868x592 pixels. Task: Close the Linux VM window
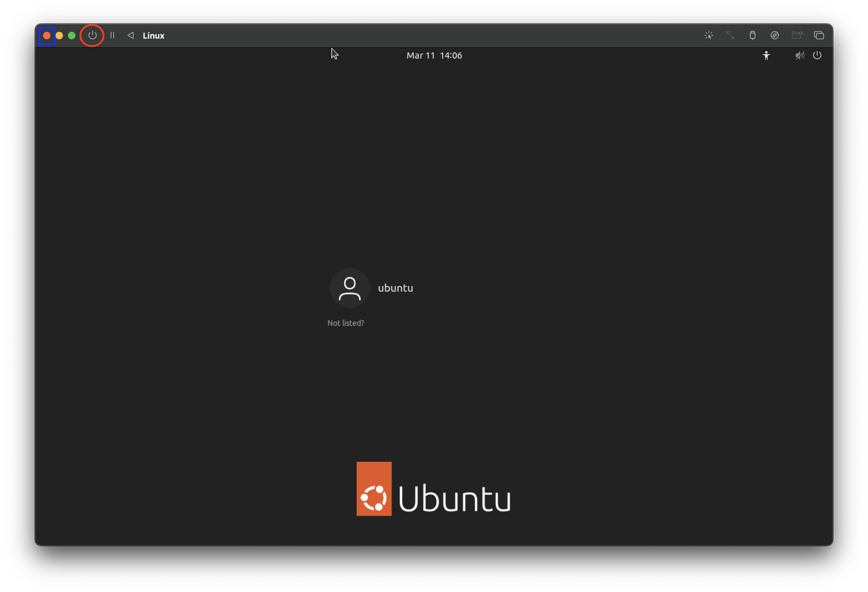point(47,36)
